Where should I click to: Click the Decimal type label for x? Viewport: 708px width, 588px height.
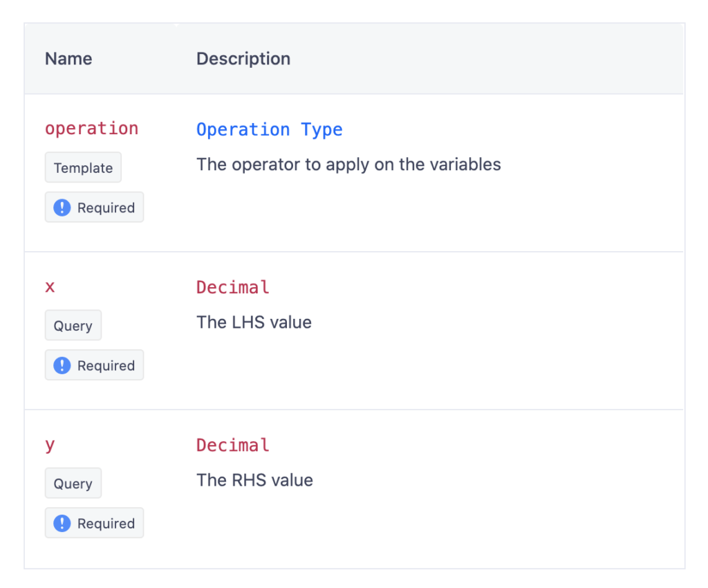232,286
